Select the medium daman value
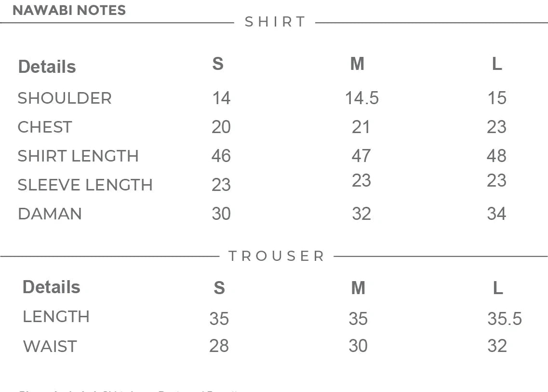Image resolution: width=548 pixels, height=392 pixels. click(x=361, y=214)
